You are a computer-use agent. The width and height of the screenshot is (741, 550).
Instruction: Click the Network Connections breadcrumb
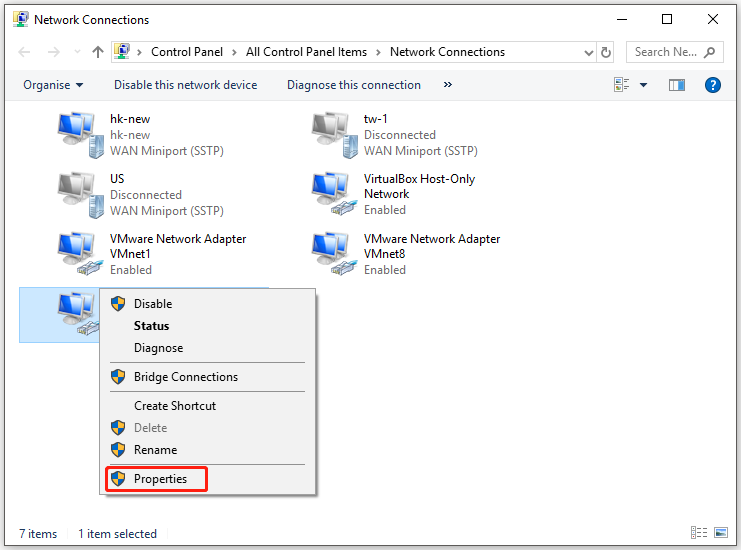447,52
